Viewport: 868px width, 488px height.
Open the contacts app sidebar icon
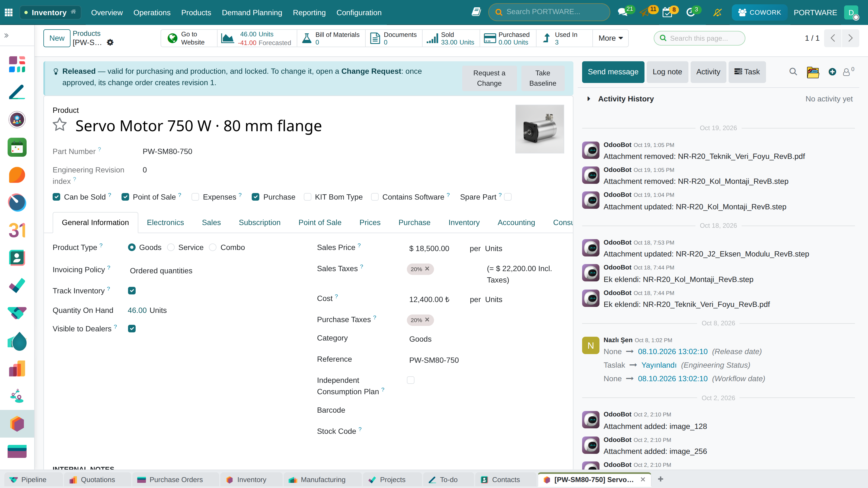[17, 258]
